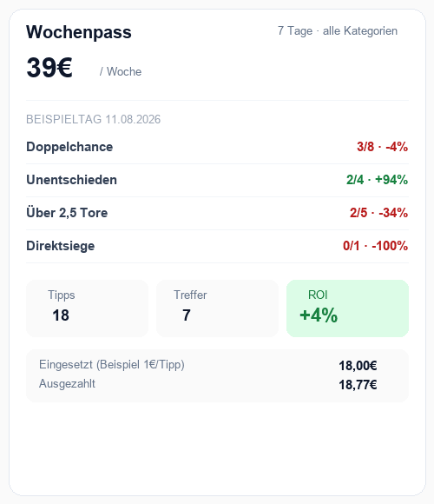Image resolution: width=434 pixels, height=504 pixels.
Task: Click the Eingesetzt (Beispiel 1€/Tipp) label
Action: click(112, 365)
